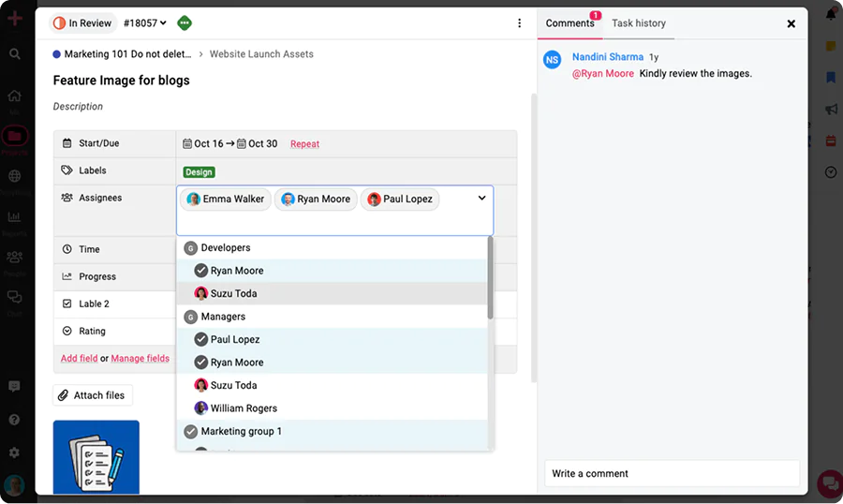The image size is (843, 504).
Task: Click the Time clock icon
Action: coord(67,249)
